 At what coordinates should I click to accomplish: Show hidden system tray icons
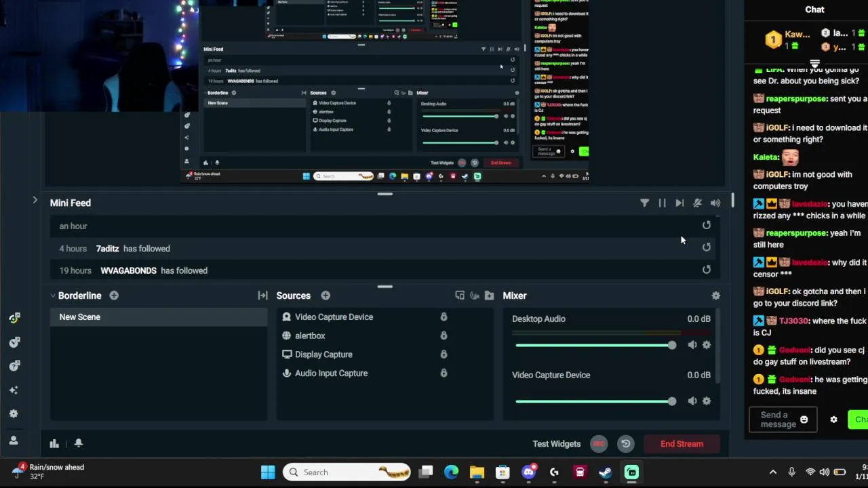point(772,472)
